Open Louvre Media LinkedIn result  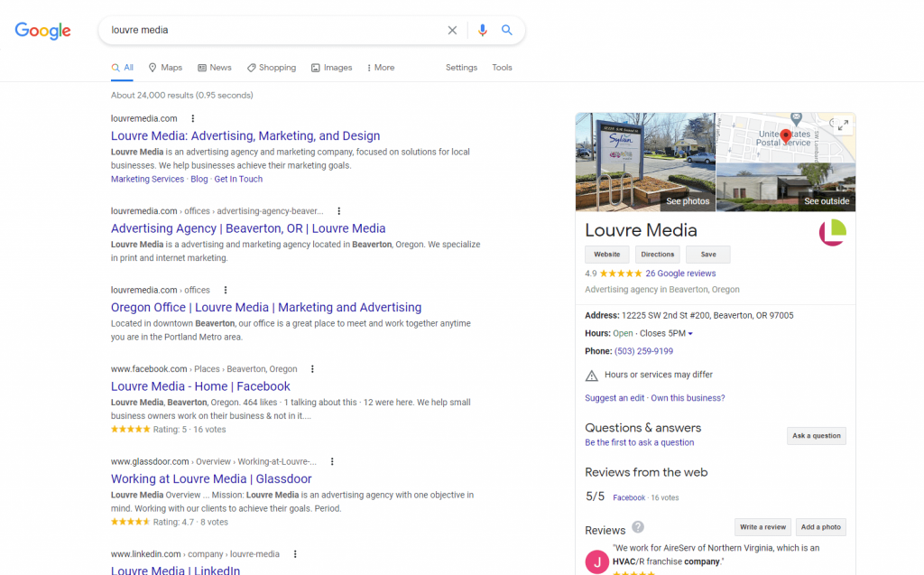(x=176, y=570)
